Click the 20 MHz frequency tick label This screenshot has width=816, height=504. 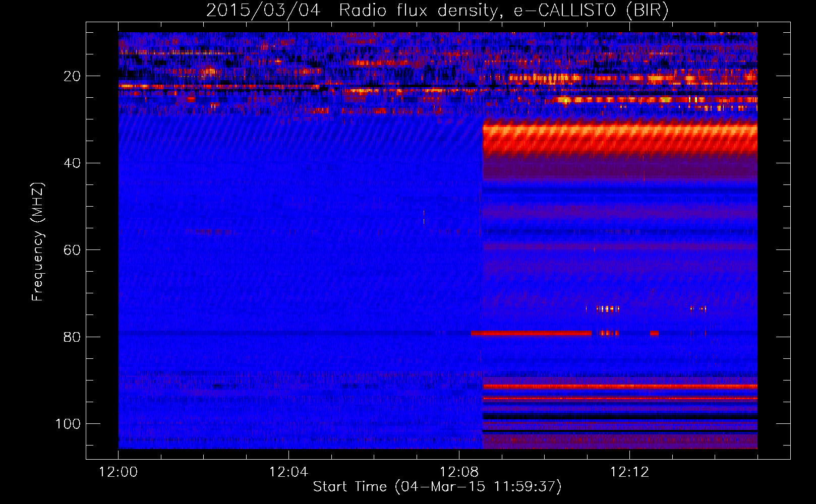tap(73, 76)
